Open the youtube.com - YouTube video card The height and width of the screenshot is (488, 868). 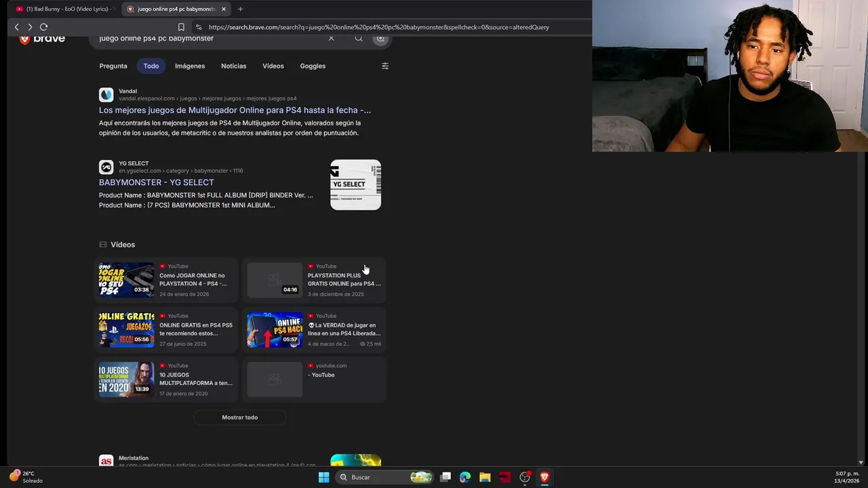(314, 379)
